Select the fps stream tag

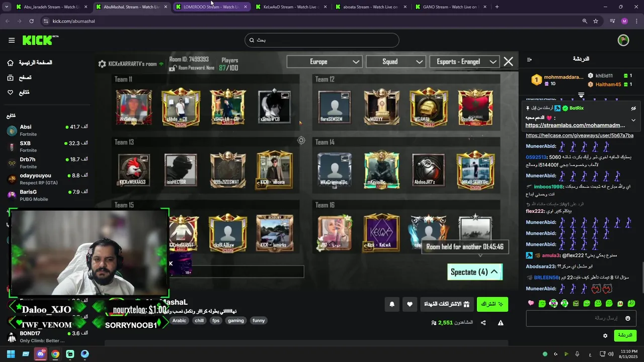coord(216,320)
